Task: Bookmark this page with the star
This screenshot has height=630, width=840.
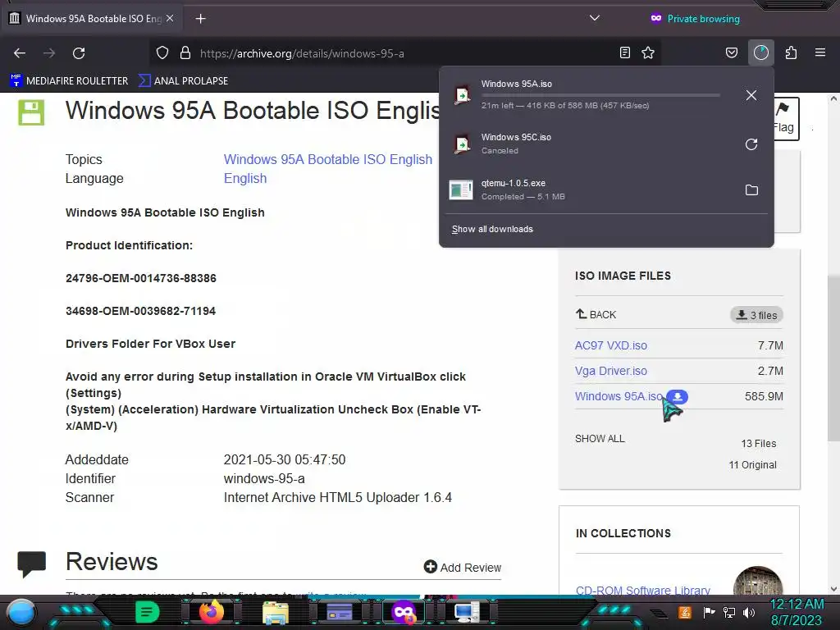Action: click(x=648, y=53)
